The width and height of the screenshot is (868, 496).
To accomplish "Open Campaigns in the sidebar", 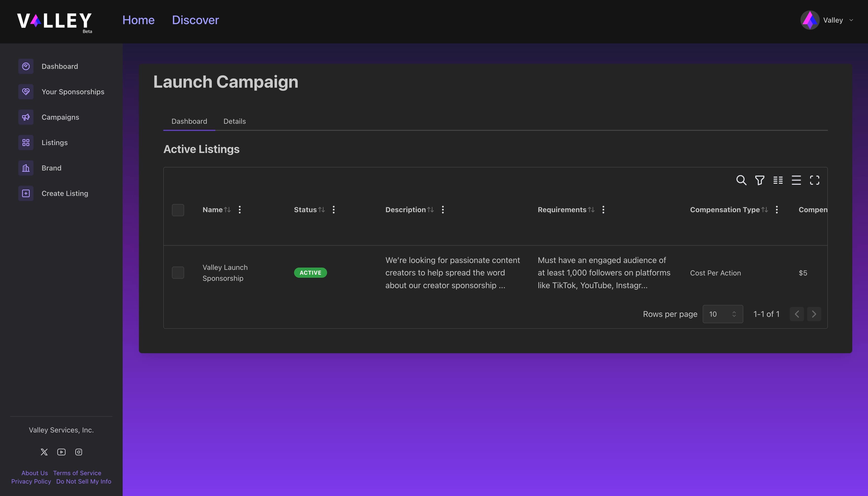I will click(60, 117).
